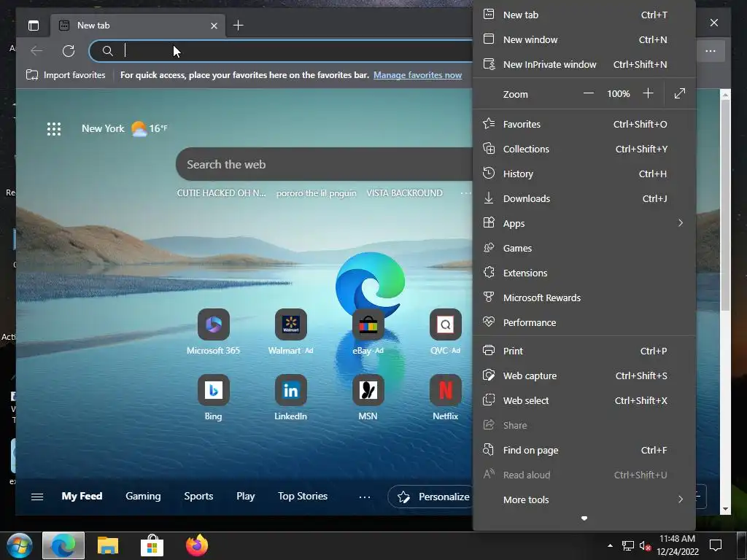Screen dimensions: 747x560
Task: Start Web select from menu
Action: (584, 400)
